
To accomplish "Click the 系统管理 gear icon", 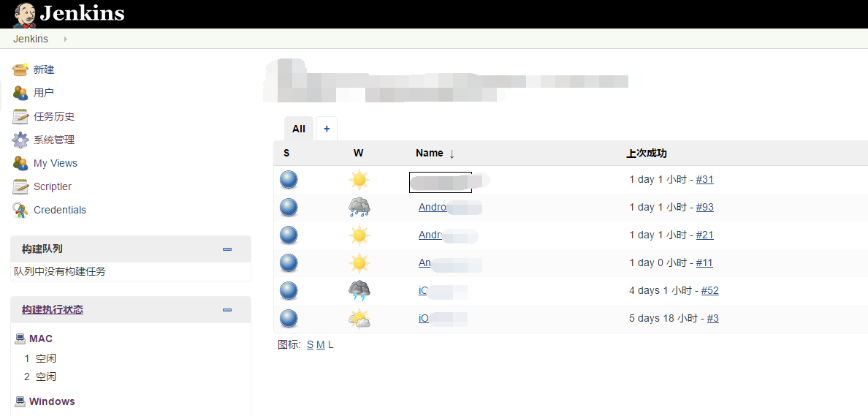I will coord(20,140).
